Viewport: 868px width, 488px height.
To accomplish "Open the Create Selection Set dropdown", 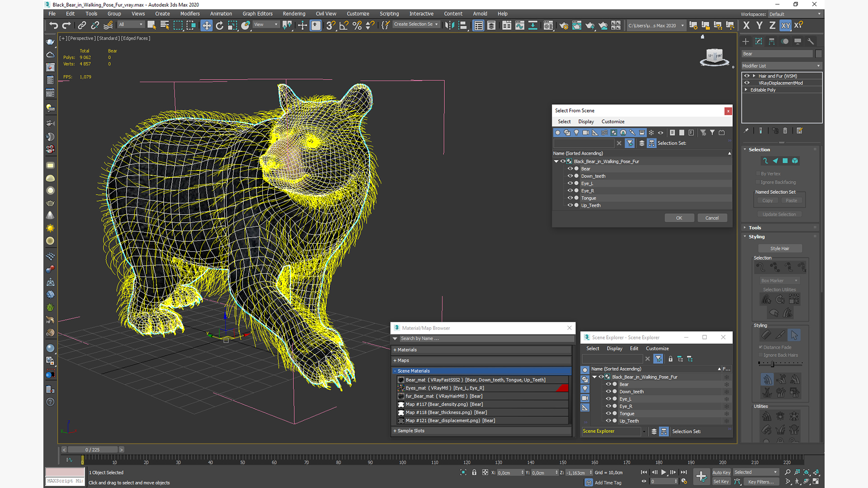I will pyautogui.click(x=416, y=24).
